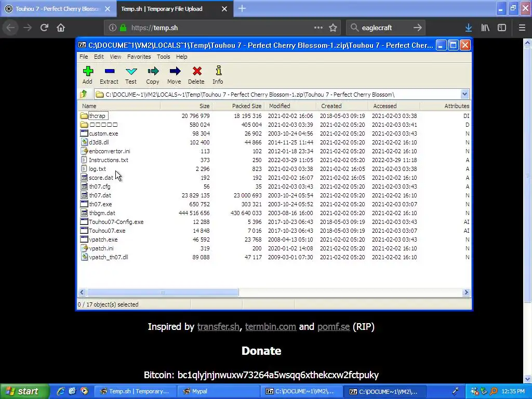Click the Extract toolbar icon
The width and height of the screenshot is (532, 399).
point(109,71)
